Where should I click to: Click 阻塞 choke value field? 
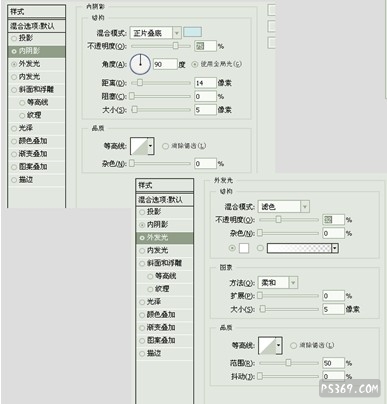[205, 96]
